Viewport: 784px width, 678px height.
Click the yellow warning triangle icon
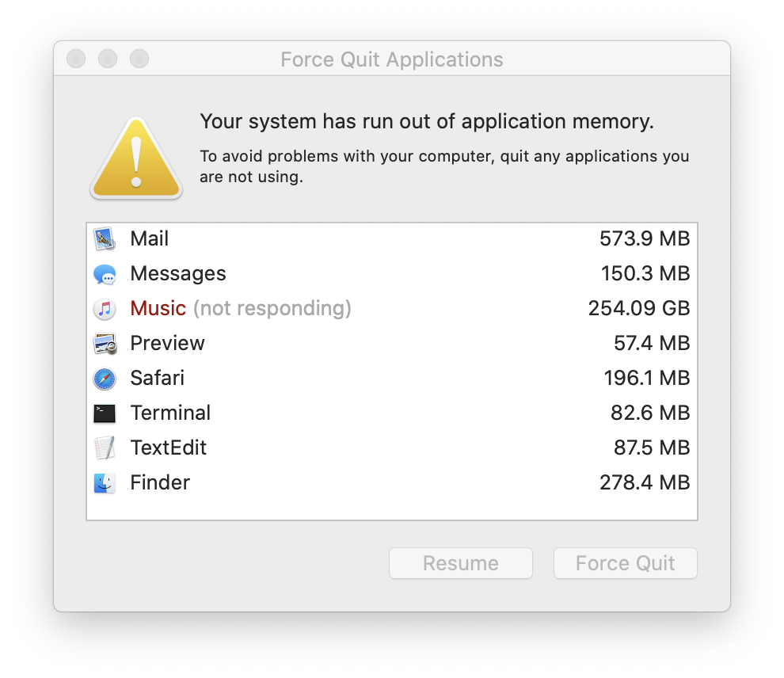pyautogui.click(x=136, y=158)
